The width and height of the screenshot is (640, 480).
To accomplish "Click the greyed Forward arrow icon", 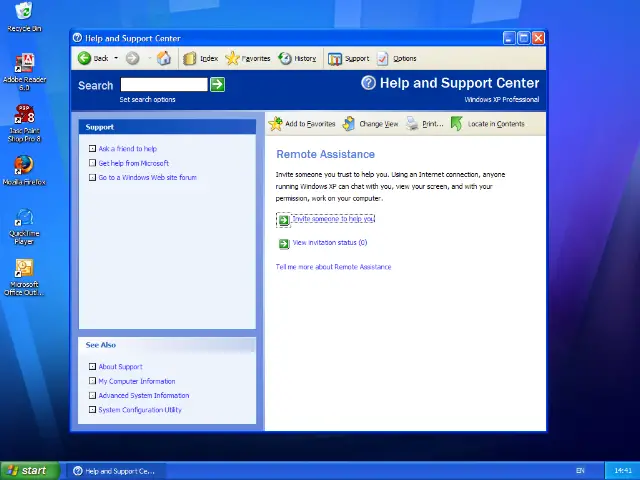I will (x=132, y=58).
